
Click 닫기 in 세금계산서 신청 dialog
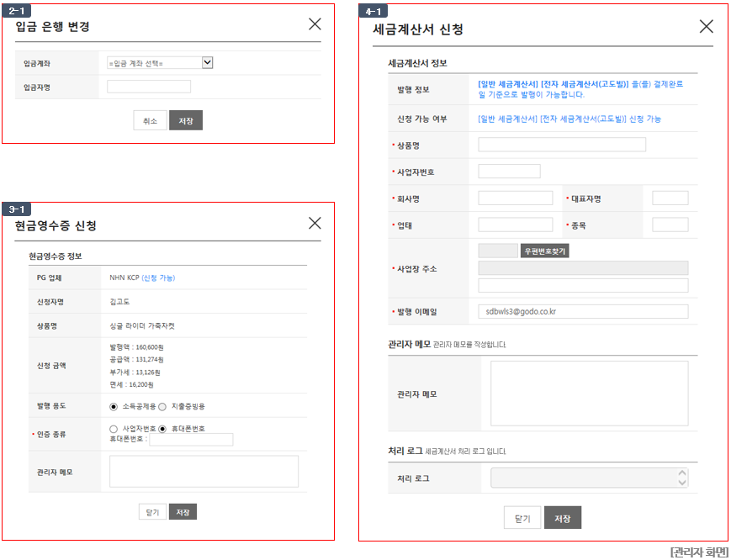tap(522, 518)
